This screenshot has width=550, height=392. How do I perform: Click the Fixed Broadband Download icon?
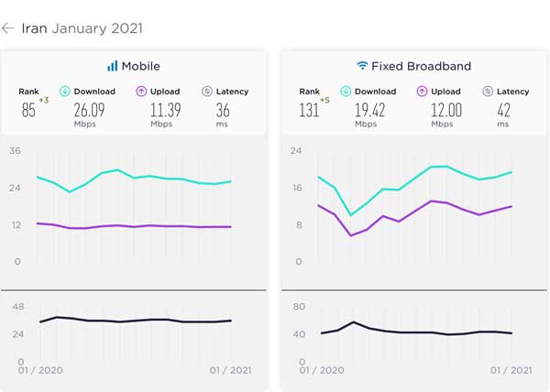point(346,92)
